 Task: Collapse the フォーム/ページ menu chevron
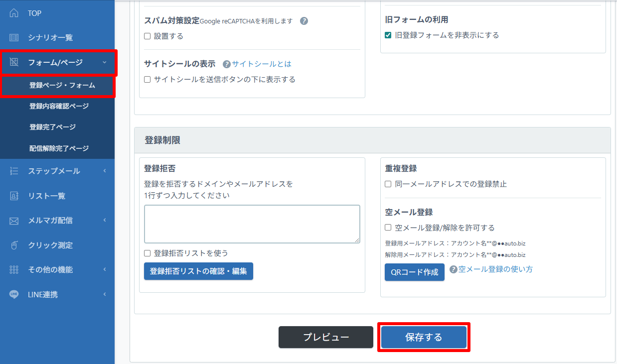(x=104, y=62)
